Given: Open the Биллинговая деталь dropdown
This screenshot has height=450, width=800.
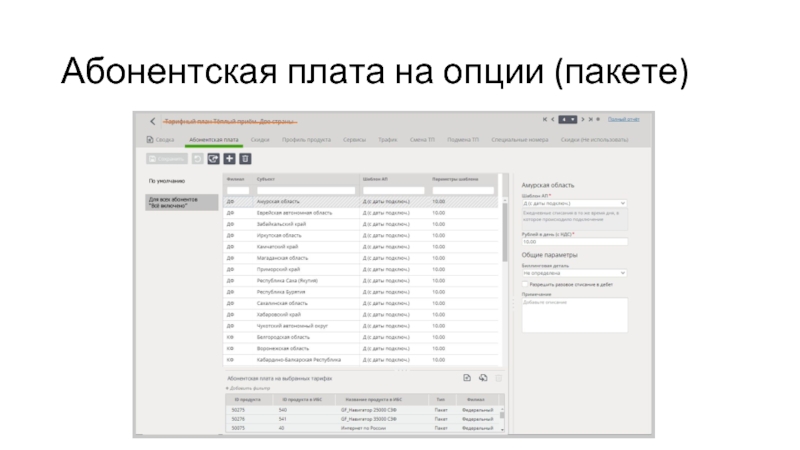Looking at the screenshot, I should (574, 273).
